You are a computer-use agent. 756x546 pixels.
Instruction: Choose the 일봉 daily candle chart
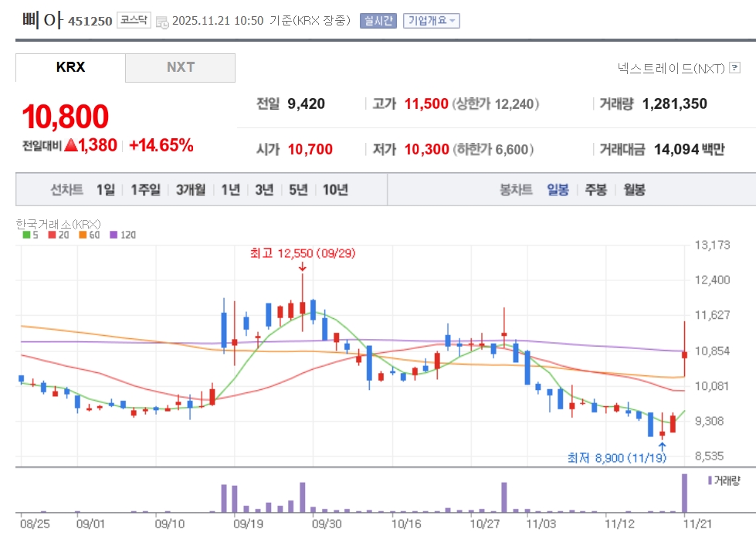(x=558, y=189)
